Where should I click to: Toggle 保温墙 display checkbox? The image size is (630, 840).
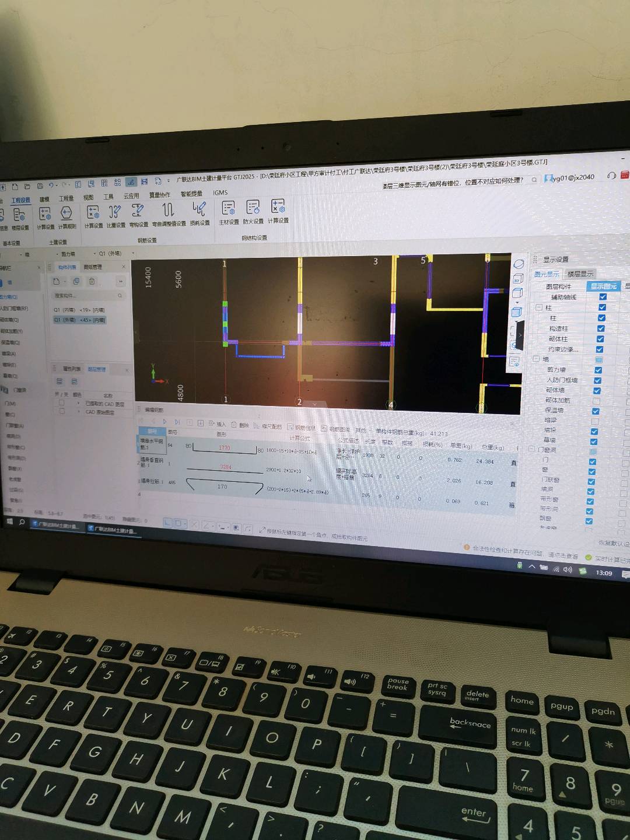[596, 411]
